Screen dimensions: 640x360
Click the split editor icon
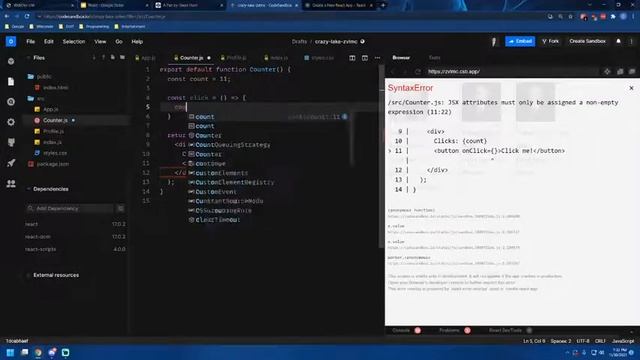coord(352,58)
